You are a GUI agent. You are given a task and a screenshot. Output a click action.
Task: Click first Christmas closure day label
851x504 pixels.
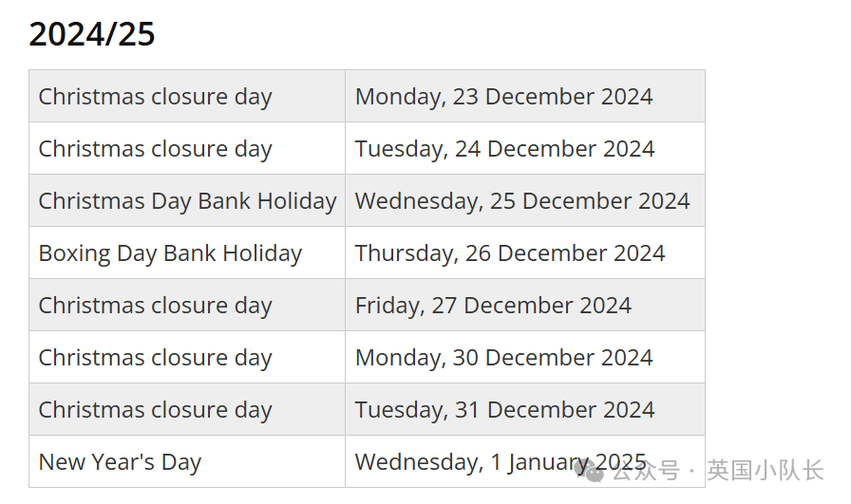click(x=155, y=97)
